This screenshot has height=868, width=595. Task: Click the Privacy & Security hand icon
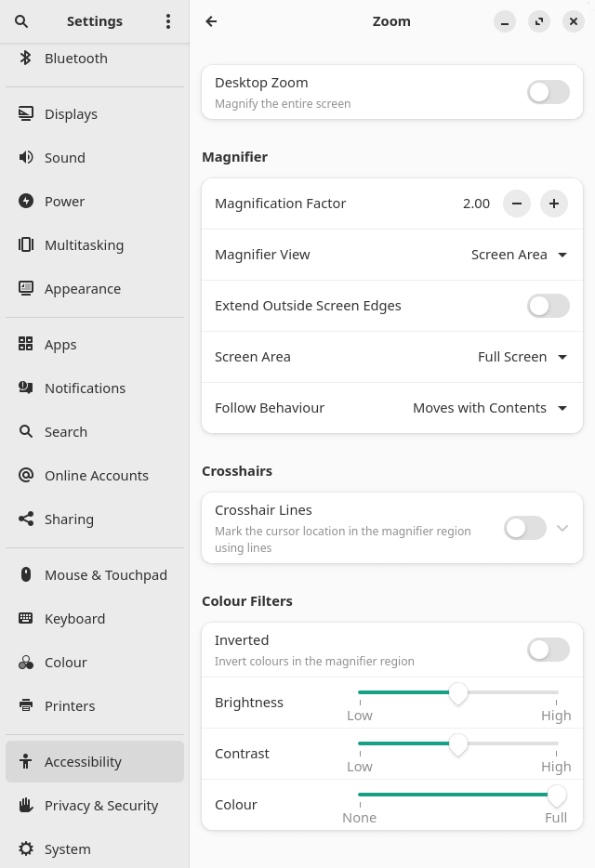(x=25, y=805)
